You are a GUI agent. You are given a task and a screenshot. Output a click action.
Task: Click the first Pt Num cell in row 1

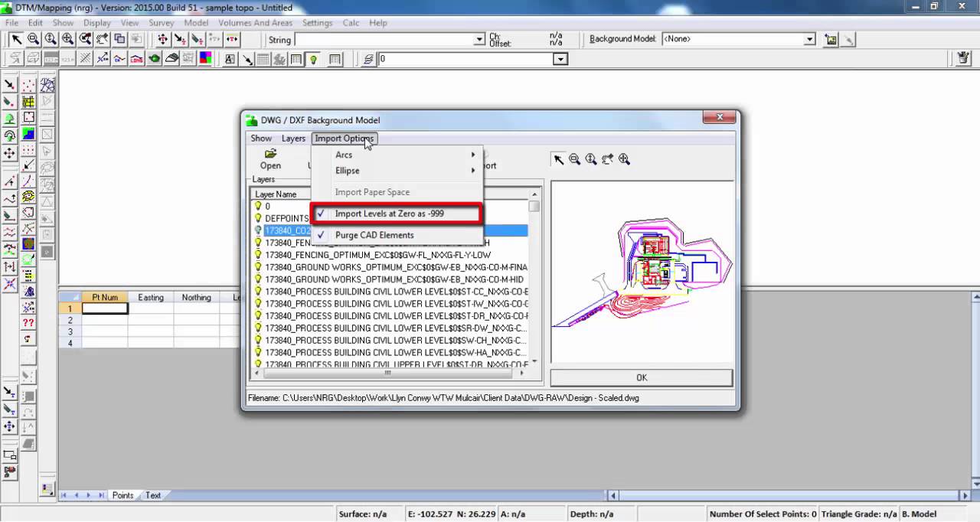[x=105, y=308]
